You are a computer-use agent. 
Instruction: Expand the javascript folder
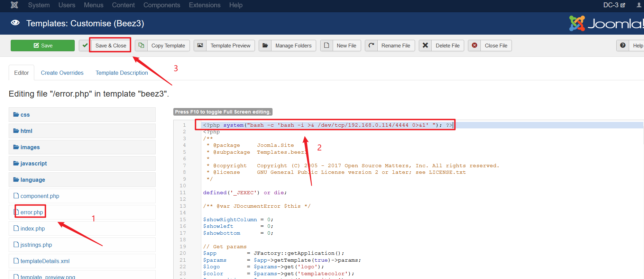tap(82, 163)
